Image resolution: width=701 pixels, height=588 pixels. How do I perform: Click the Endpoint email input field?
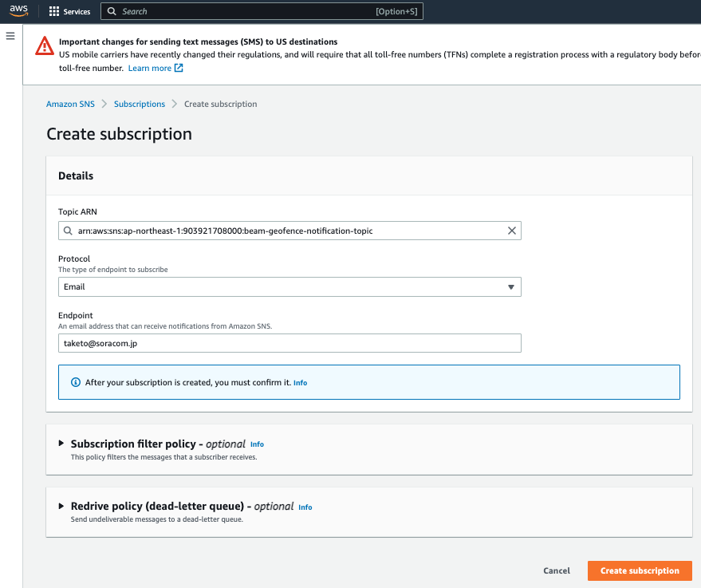pos(290,343)
